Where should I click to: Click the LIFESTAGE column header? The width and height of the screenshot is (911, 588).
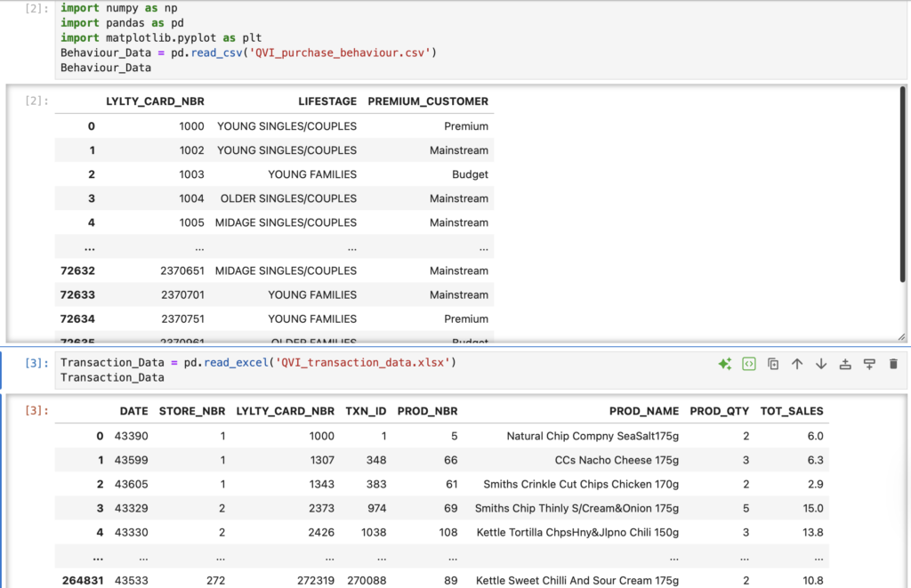(x=327, y=101)
